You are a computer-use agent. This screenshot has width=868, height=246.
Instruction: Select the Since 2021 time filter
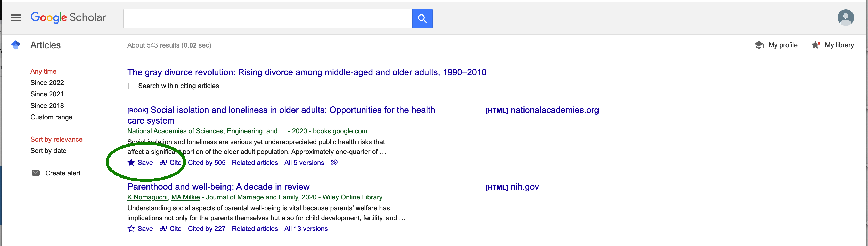coord(47,94)
